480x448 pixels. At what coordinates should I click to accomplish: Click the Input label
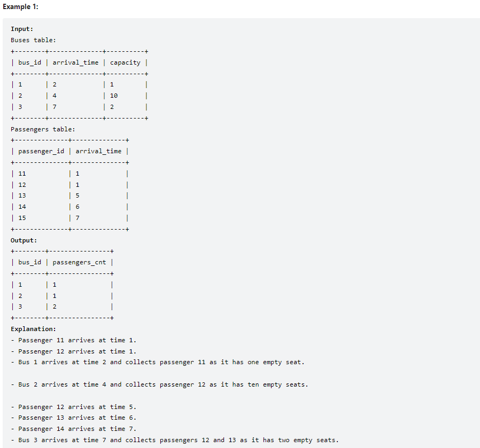pos(22,29)
